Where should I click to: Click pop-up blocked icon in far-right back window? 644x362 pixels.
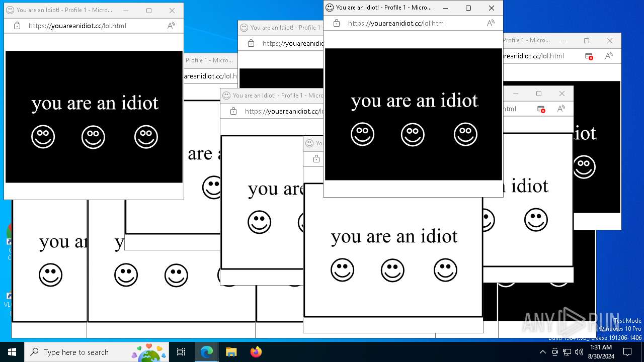[x=589, y=56]
